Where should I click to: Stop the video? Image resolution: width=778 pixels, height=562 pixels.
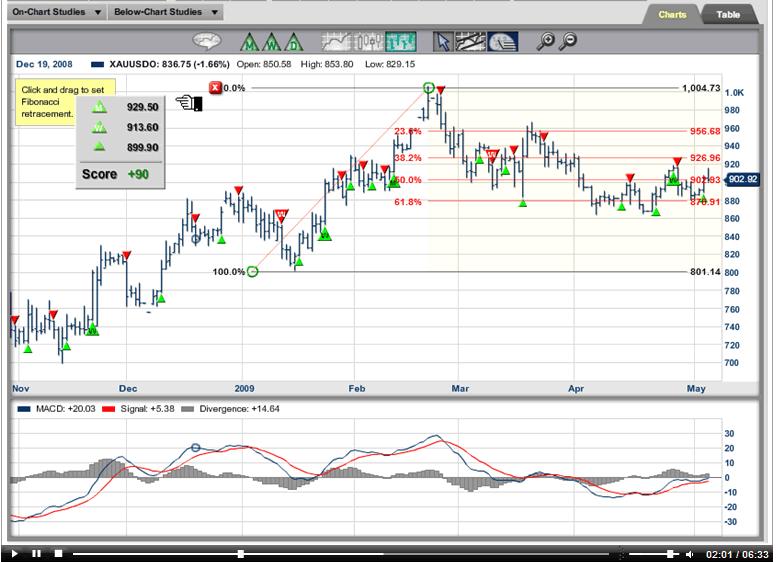58,554
